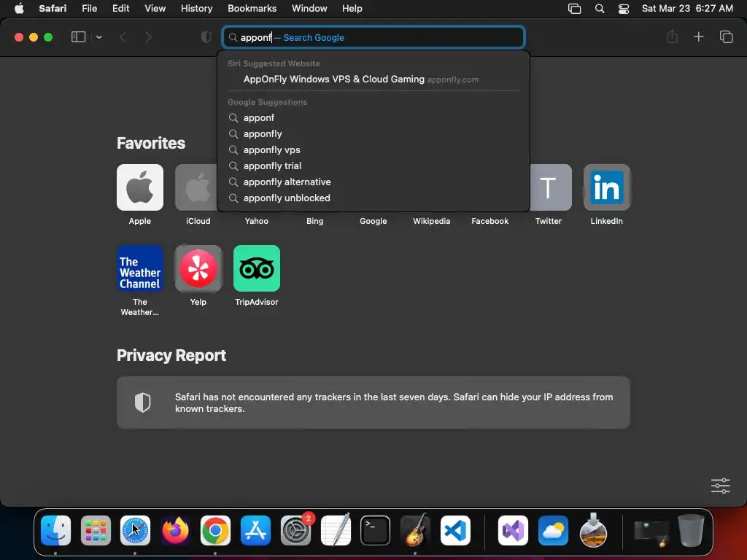The height and width of the screenshot is (560, 747).
Task: Open Visual Studio purple Dock icon
Action: pyautogui.click(x=513, y=531)
